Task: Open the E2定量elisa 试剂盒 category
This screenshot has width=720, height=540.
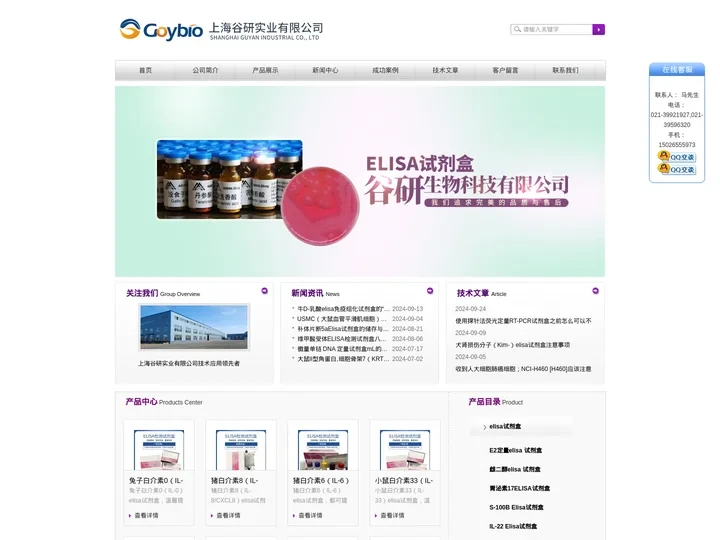Action: tap(515, 450)
